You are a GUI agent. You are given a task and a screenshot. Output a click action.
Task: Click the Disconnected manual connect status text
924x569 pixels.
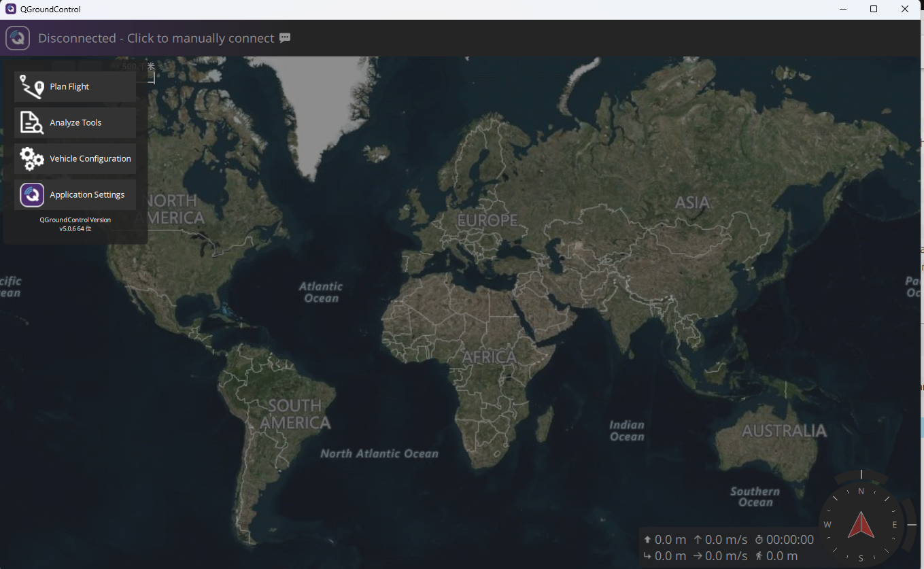coord(156,38)
